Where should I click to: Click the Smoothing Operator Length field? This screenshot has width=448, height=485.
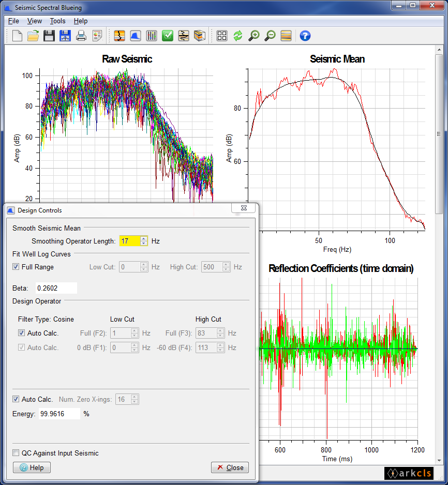click(x=130, y=241)
